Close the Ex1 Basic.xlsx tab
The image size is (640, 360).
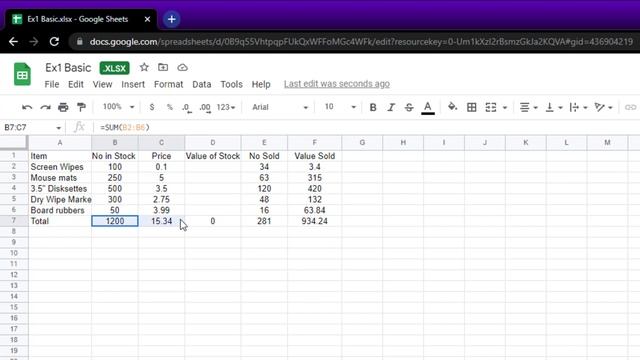(x=147, y=19)
